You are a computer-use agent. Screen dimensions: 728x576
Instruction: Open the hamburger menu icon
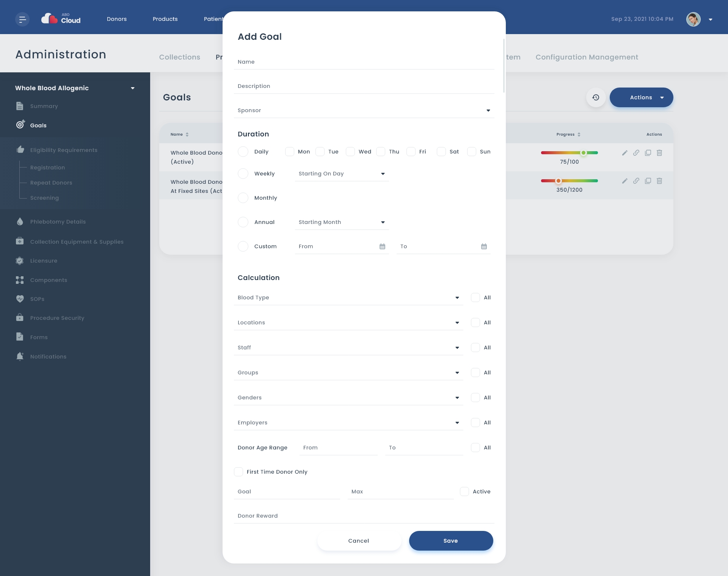click(x=22, y=19)
